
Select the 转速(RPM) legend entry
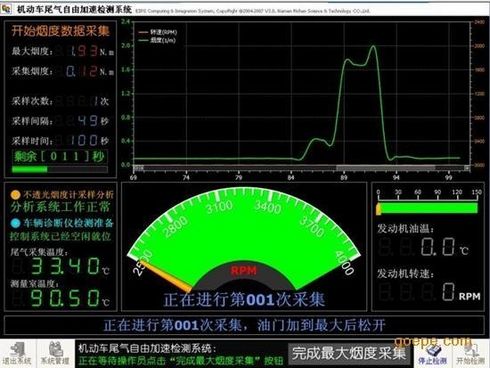click(158, 32)
